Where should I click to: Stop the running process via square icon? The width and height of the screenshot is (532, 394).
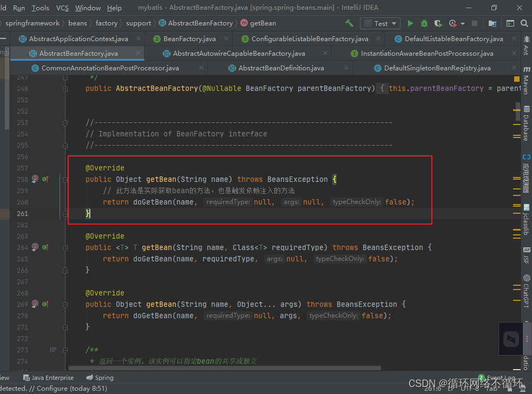click(474, 24)
